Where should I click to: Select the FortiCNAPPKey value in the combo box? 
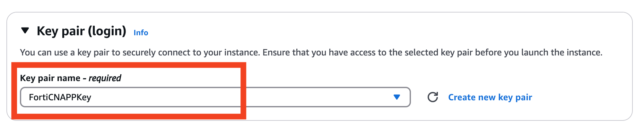[x=60, y=97]
